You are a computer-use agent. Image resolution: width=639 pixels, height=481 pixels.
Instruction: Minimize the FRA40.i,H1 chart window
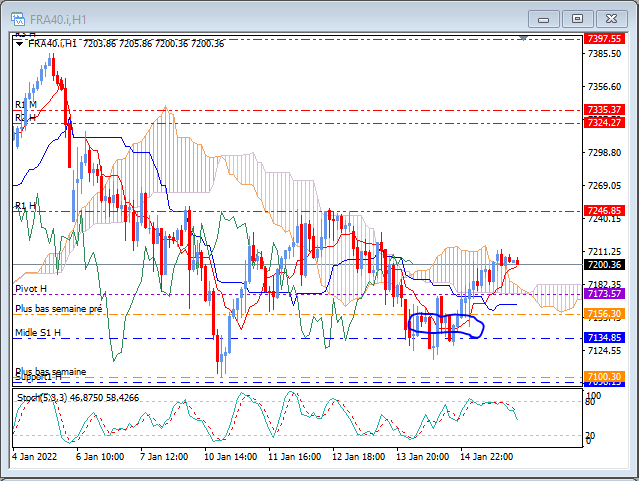click(544, 19)
